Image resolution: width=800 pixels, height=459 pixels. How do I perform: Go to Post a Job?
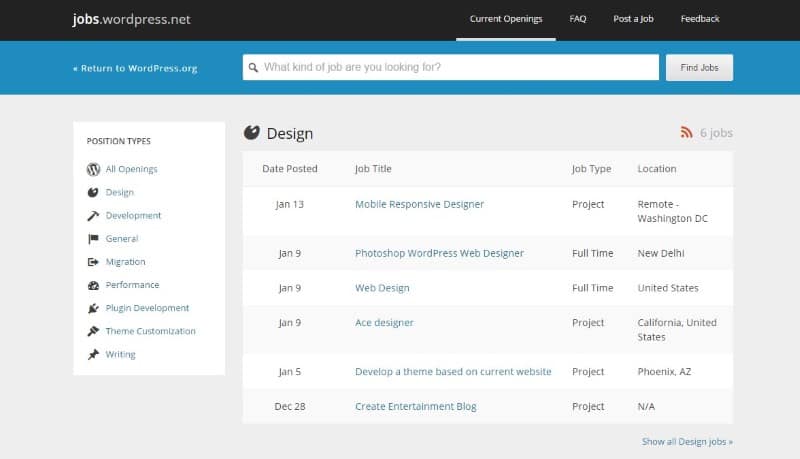pyautogui.click(x=633, y=19)
